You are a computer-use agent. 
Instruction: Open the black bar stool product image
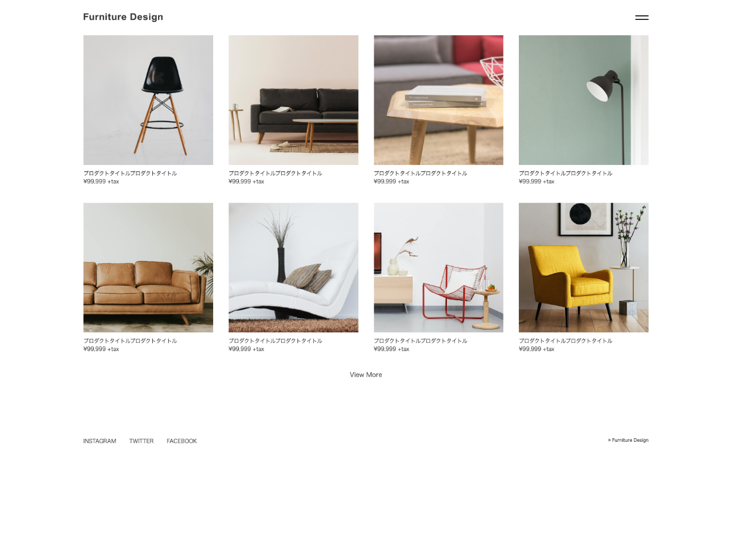148,100
